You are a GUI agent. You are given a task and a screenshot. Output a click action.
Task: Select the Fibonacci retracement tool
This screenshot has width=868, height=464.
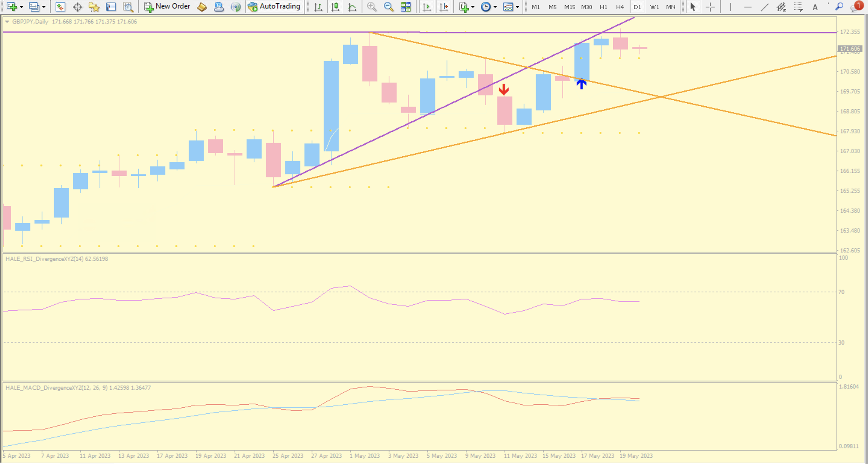pyautogui.click(x=798, y=7)
